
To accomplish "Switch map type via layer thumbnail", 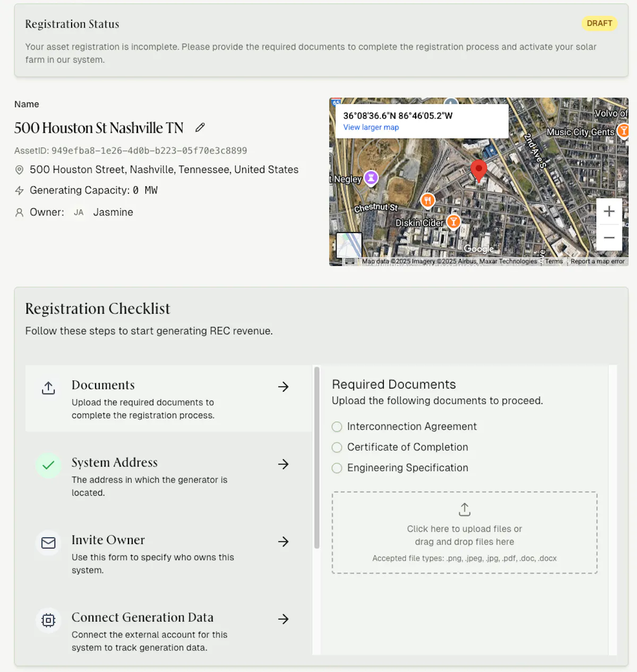I will point(349,245).
